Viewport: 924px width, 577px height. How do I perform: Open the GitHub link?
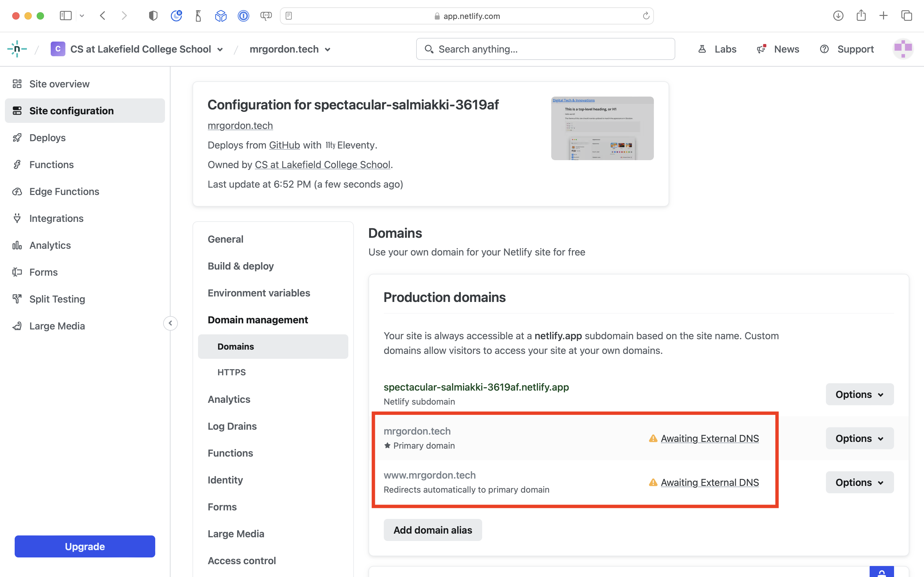pos(284,145)
